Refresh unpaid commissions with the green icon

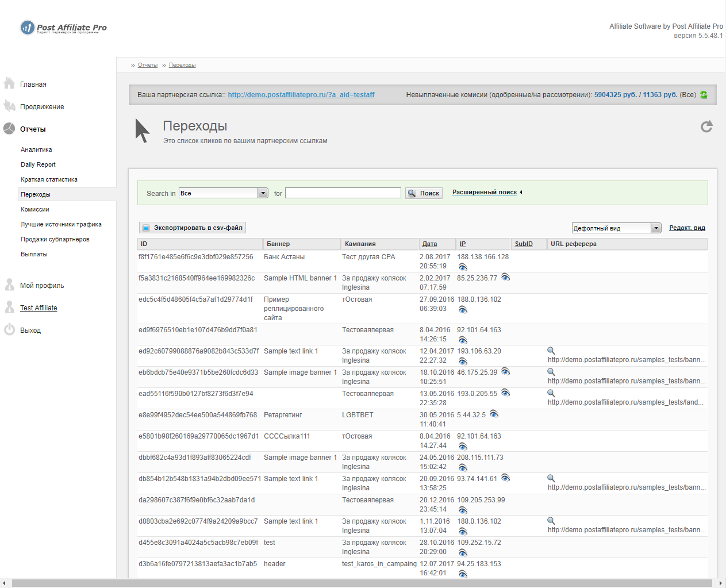click(x=704, y=95)
